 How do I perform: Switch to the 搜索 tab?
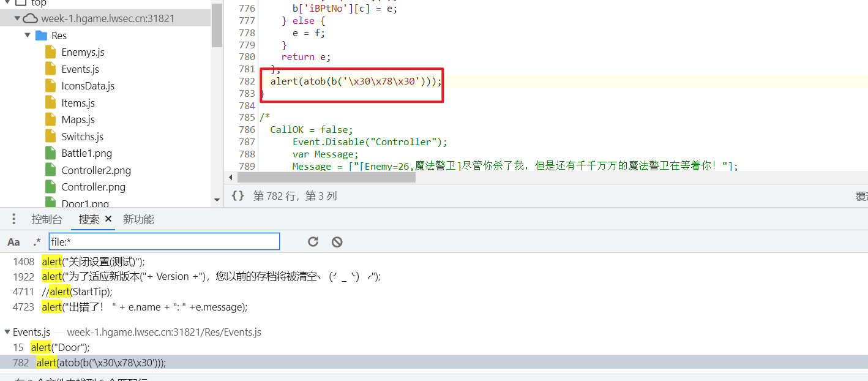point(89,219)
